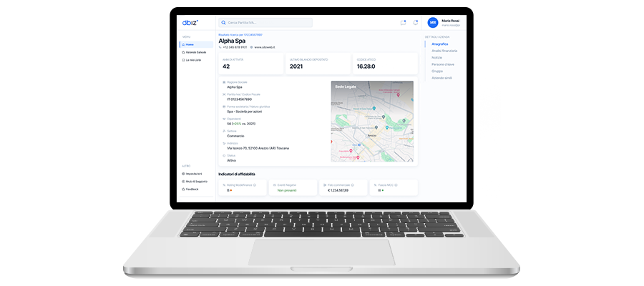644x286 pixels.
Task: Click the phone icon beside the number
Action: pyautogui.click(x=220, y=47)
